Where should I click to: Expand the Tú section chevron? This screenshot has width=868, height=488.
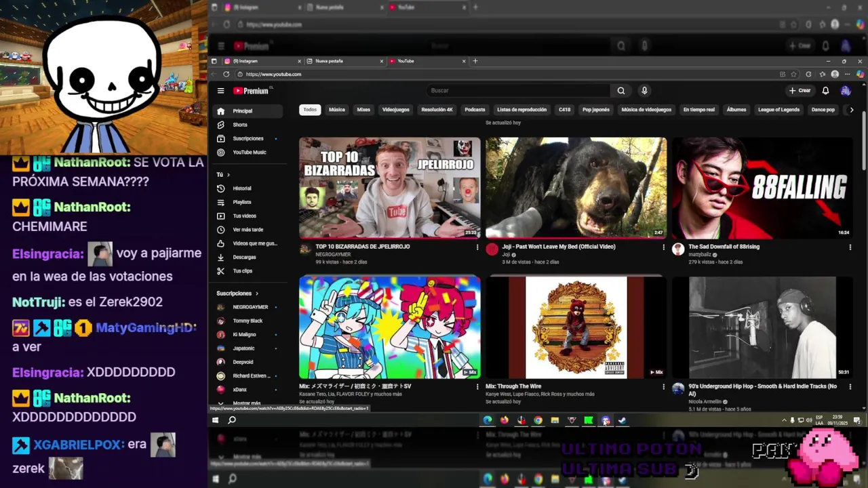(x=229, y=175)
